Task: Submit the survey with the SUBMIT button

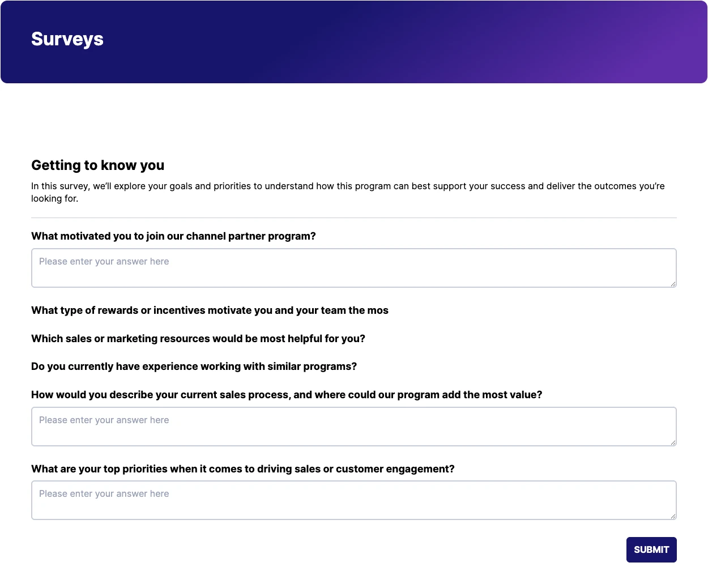Action: point(651,549)
